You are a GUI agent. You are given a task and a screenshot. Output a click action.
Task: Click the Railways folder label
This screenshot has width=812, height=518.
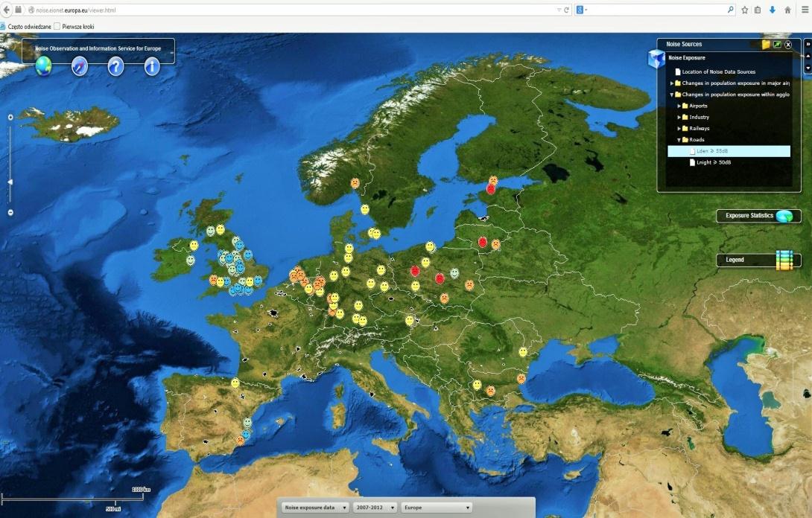click(699, 129)
